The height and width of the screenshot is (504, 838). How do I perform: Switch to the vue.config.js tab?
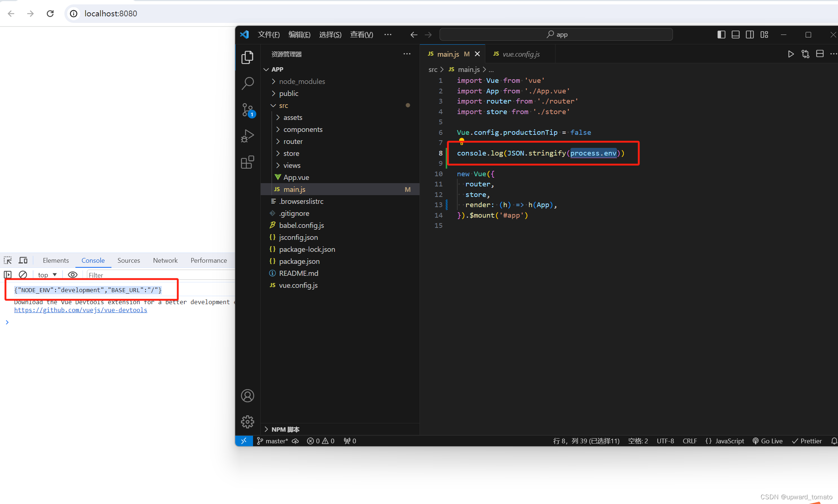pyautogui.click(x=521, y=54)
